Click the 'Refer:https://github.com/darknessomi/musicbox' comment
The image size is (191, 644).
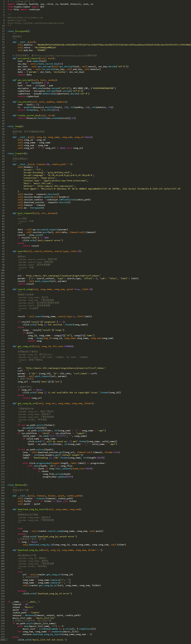(36, 23)
